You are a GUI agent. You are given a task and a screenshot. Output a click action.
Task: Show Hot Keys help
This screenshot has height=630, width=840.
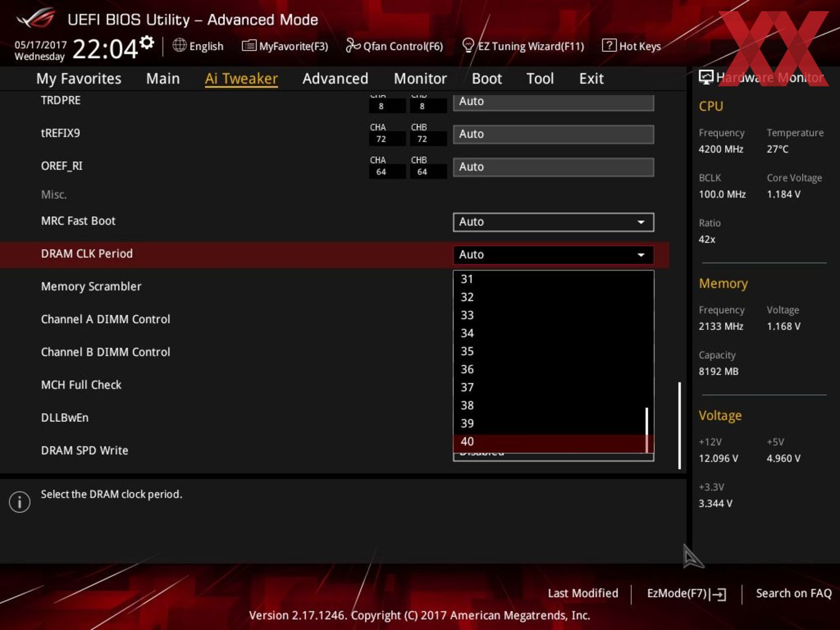tap(631, 46)
